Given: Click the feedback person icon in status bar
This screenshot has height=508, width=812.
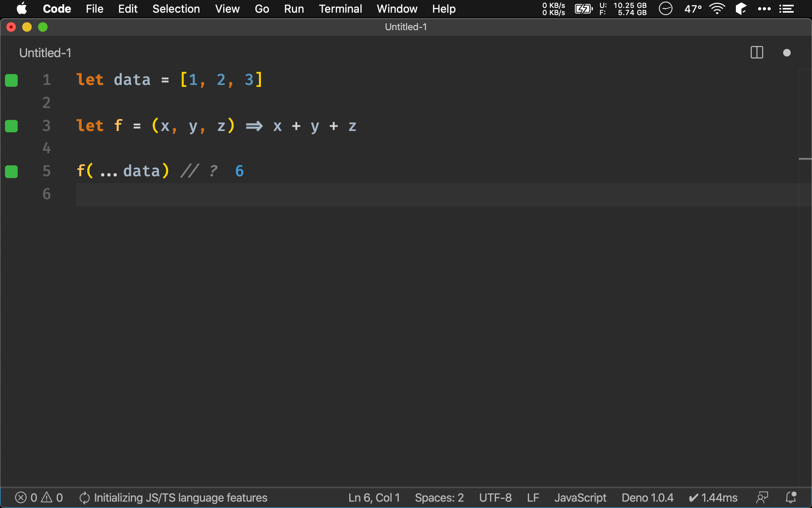Looking at the screenshot, I should pyautogui.click(x=762, y=498).
